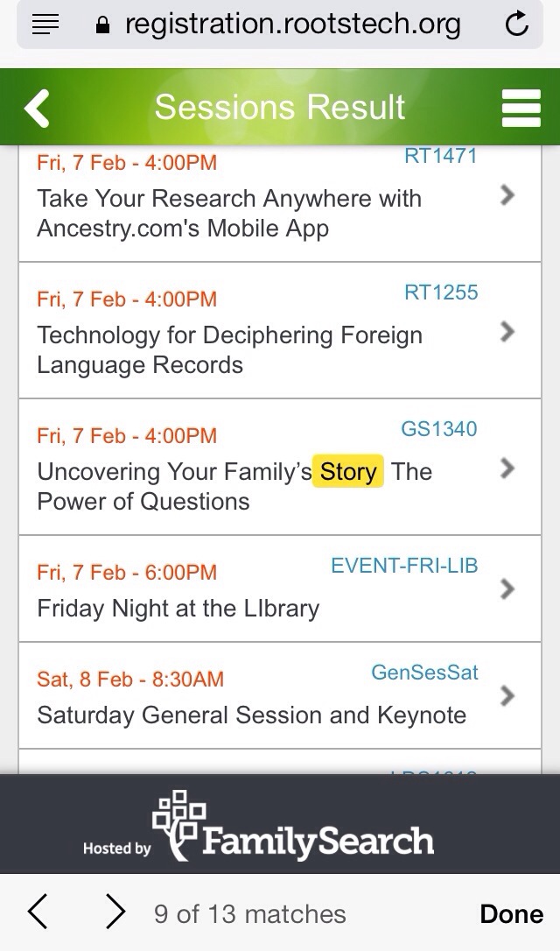Tap Done to close find on page
This screenshot has height=951, width=560.
(512, 914)
